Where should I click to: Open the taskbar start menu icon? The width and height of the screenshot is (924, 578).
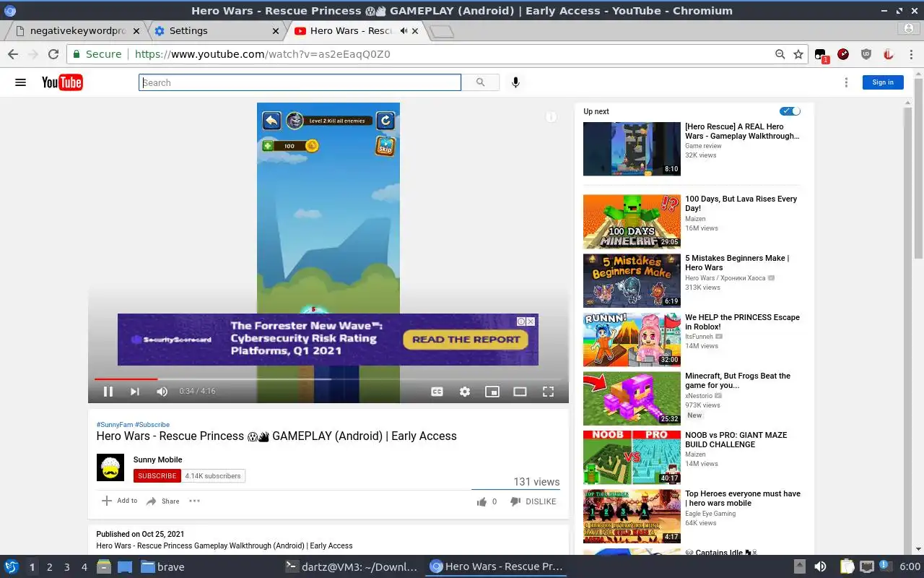(12, 567)
